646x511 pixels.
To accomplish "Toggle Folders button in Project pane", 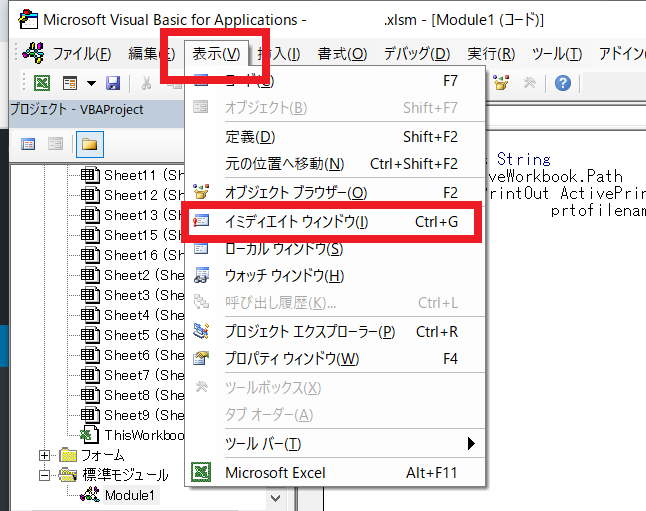I will 89,144.
